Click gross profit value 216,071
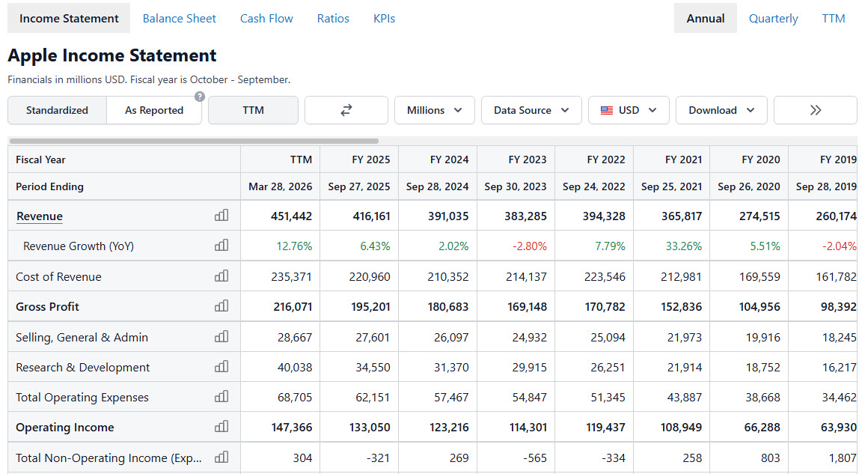Screen dimensions: 868x474 click(293, 307)
